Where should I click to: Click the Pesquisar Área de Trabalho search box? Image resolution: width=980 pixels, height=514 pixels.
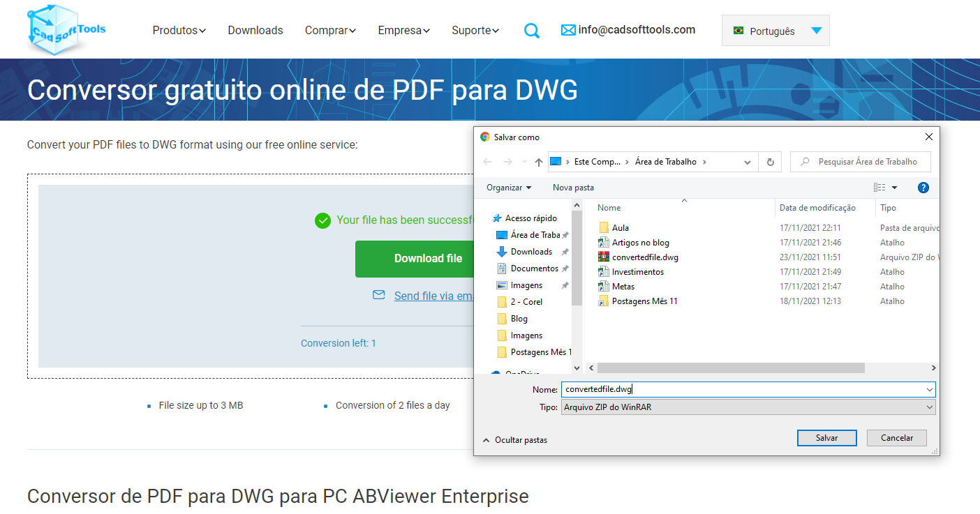coord(861,162)
